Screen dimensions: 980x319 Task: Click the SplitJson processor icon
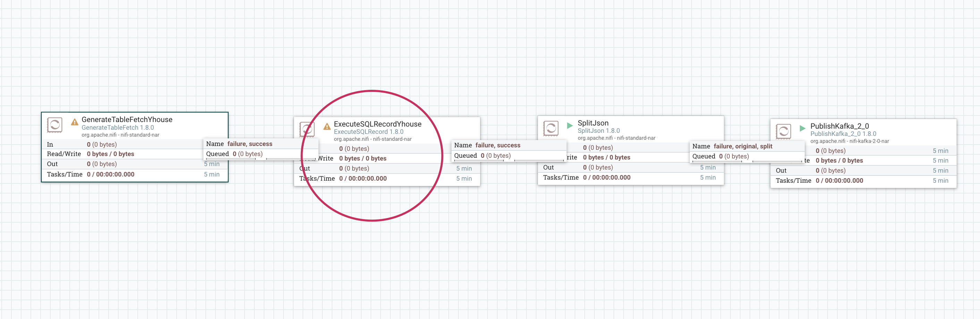click(550, 128)
